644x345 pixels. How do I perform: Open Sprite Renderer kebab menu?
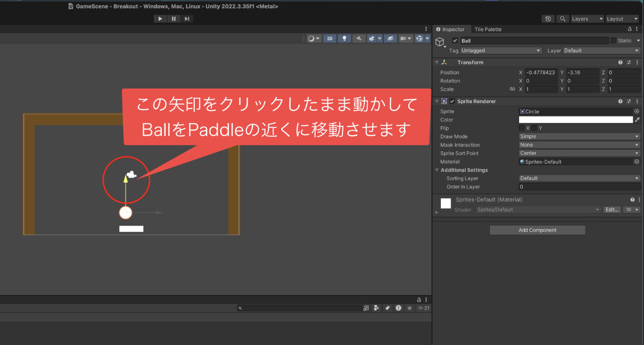[637, 101]
